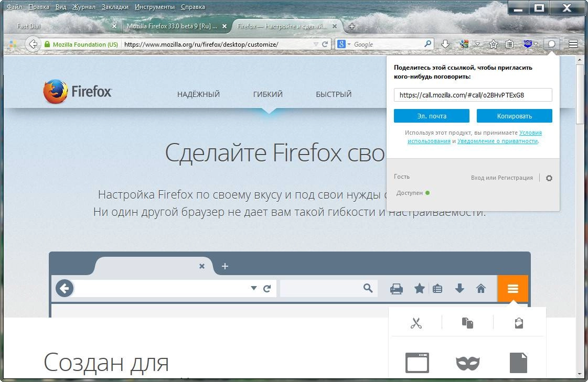588x382 pixels.
Task: Focus the browser URL address field
Action: (x=218, y=44)
